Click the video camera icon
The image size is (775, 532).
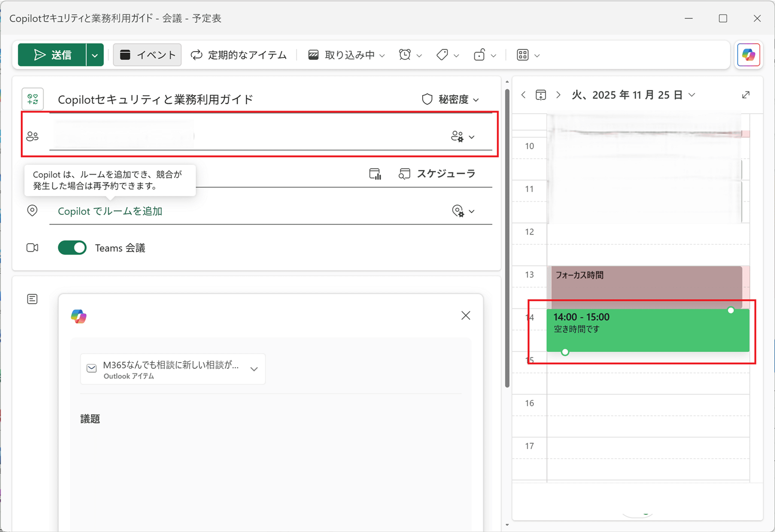coord(33,248)
